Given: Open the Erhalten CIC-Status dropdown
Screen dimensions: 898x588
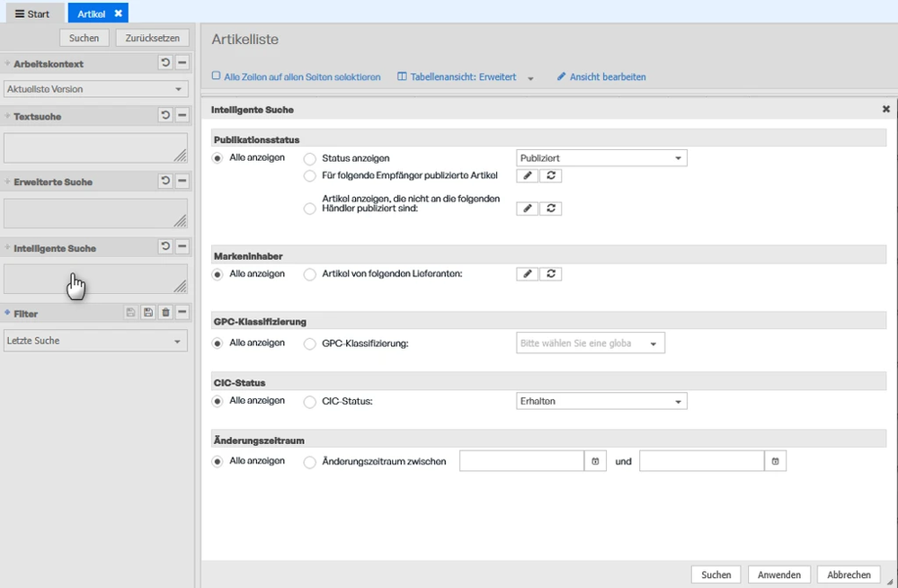Looking at the screenshot, I should tap(601, 401).
